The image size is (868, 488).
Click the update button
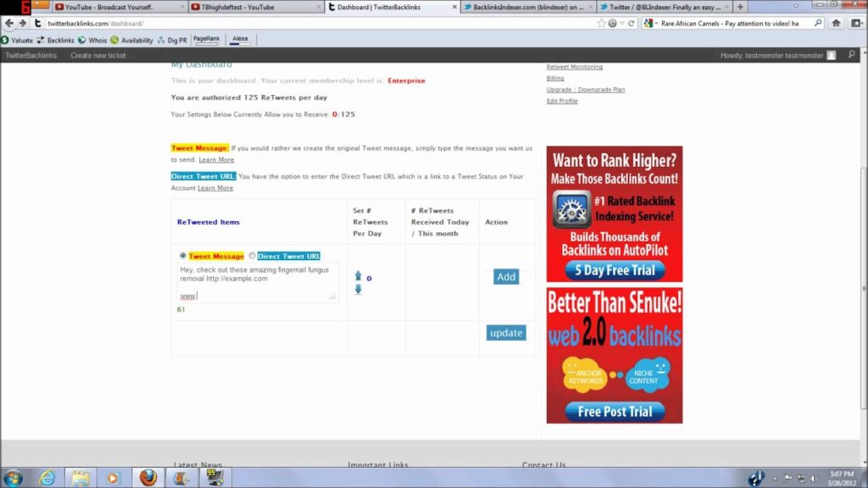coord(506,332)
